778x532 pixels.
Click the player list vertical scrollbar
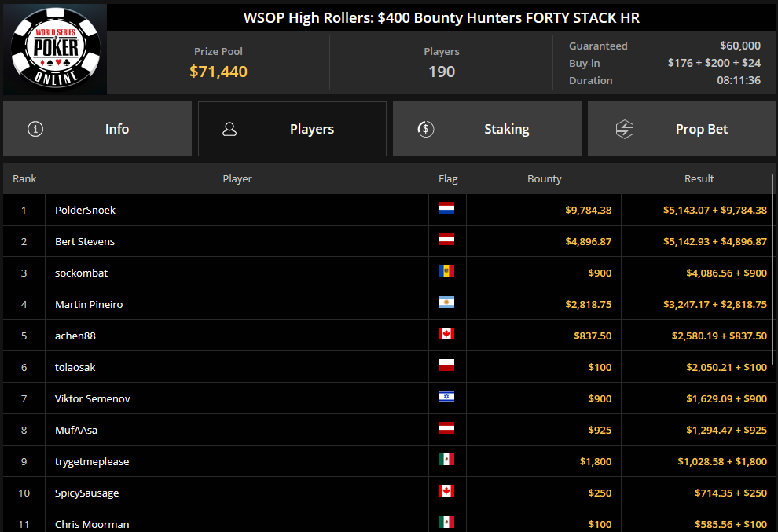[772, 270]
